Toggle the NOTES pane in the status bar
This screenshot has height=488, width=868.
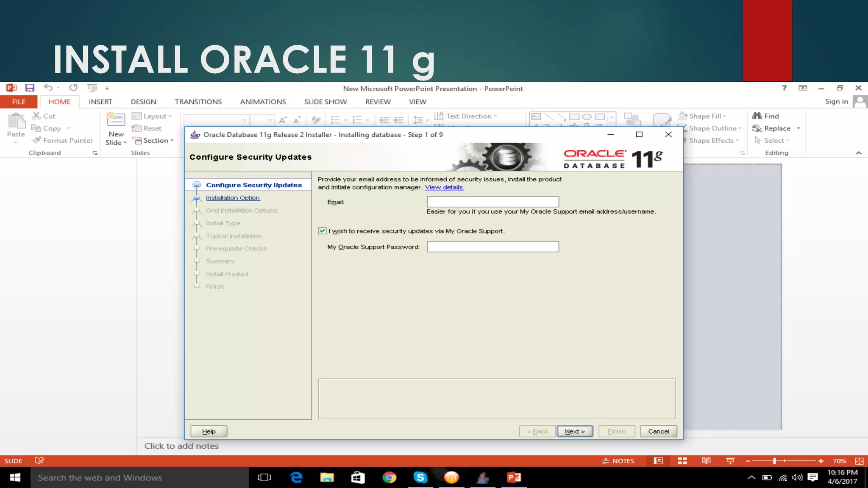pos(618,461)
